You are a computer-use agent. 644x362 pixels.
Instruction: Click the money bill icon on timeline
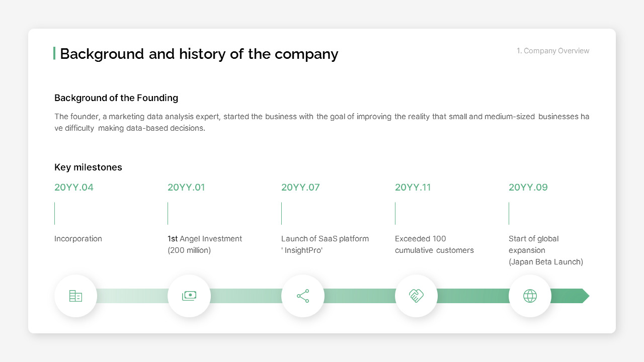click(x=189, y=296)
